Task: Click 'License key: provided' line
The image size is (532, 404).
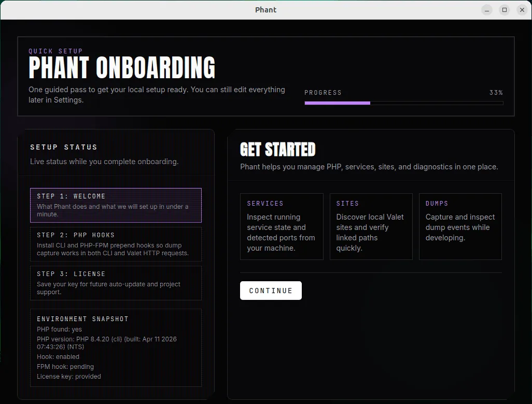Action: click(69, 376)
